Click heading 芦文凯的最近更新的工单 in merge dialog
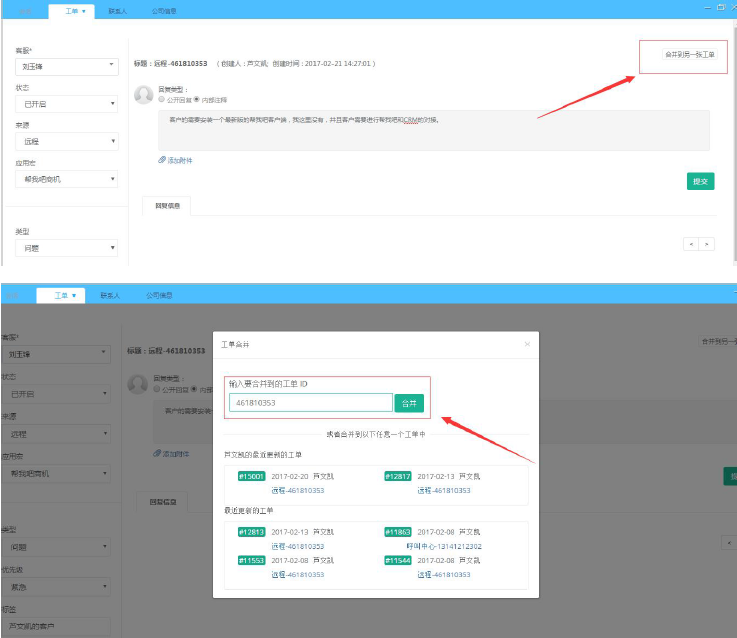The height and width of the screenshot is (638, 737). coord(263,455)
